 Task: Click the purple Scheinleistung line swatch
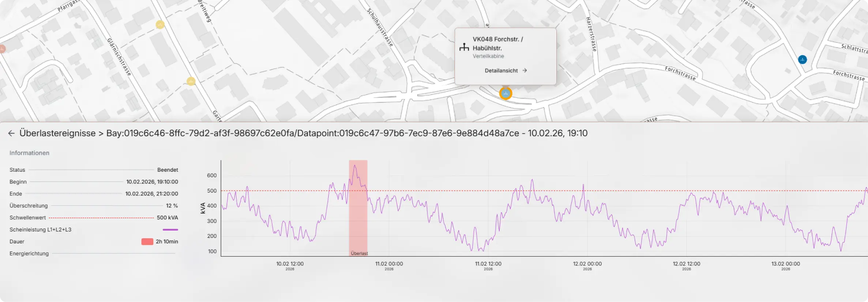[170, 230]
